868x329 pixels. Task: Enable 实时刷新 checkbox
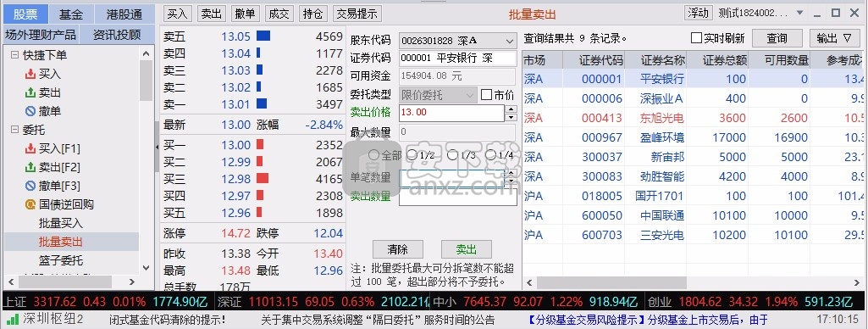(x=696, y=38)
